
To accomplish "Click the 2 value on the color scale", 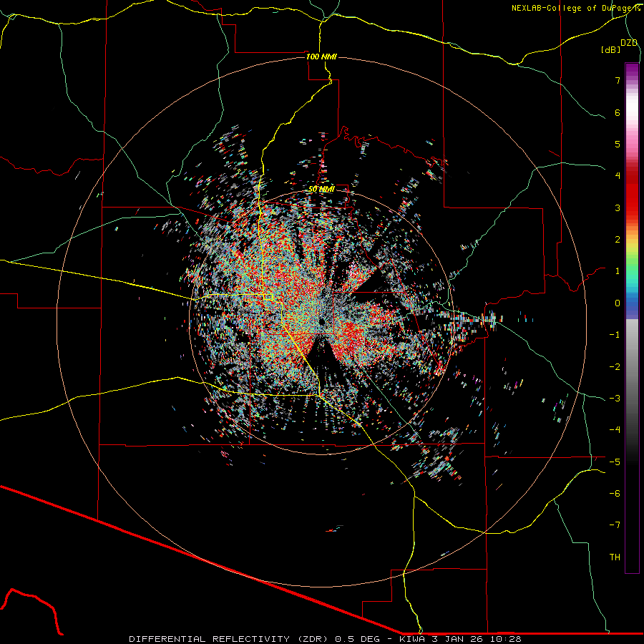I will coord(618,240).
